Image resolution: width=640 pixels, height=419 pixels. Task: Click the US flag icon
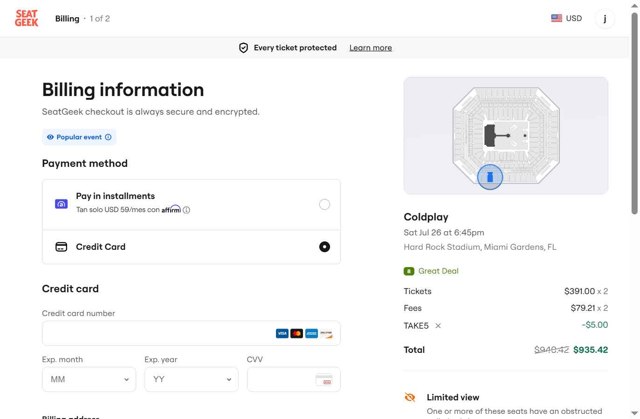556,18
